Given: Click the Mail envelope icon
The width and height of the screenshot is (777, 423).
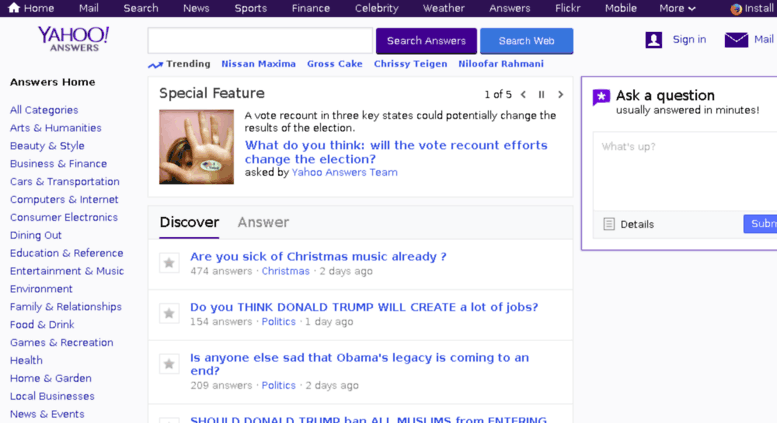Looking at the screenshot, I should click(736, 40).
